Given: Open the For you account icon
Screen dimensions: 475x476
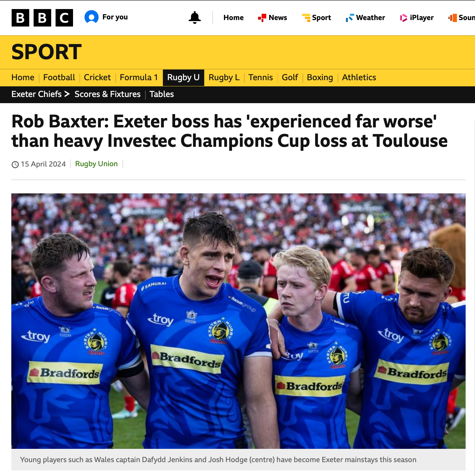Looking at the screenshot, I should point(91,17).
